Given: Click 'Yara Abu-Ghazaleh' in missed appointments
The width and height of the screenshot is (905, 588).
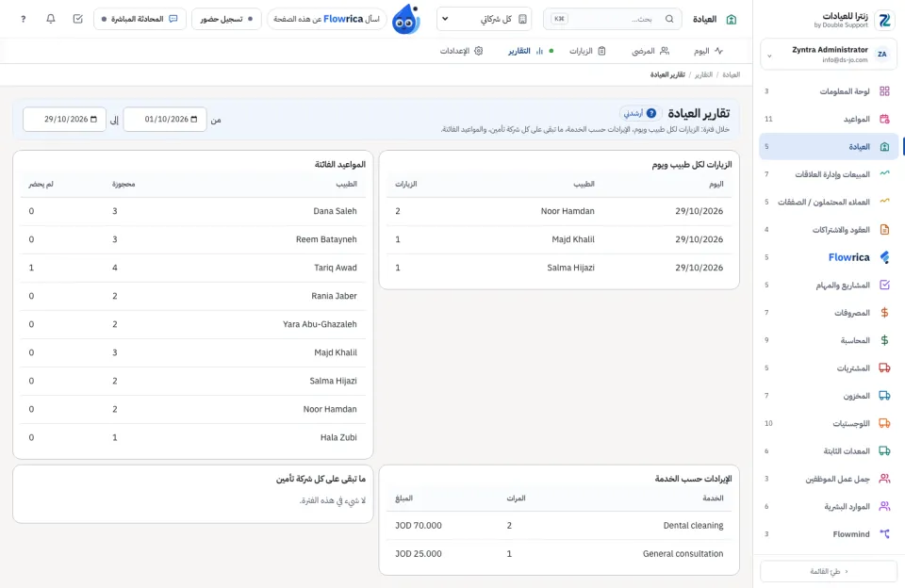Looking at the screenshot, I should (x=320, y=324).
